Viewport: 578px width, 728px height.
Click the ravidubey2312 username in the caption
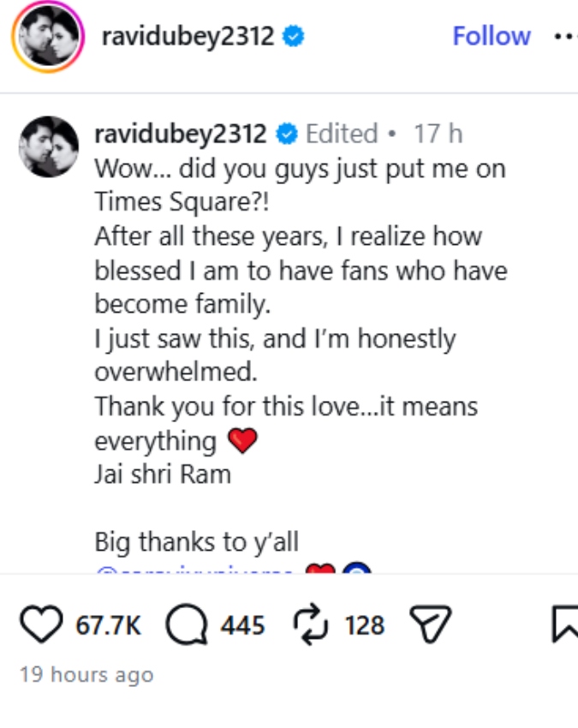click(181, 134)
